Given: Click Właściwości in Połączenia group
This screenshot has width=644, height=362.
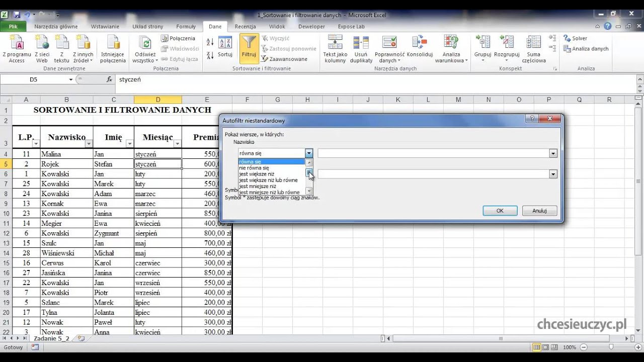Looking at the screenshot, I should (x=180, y=49).
